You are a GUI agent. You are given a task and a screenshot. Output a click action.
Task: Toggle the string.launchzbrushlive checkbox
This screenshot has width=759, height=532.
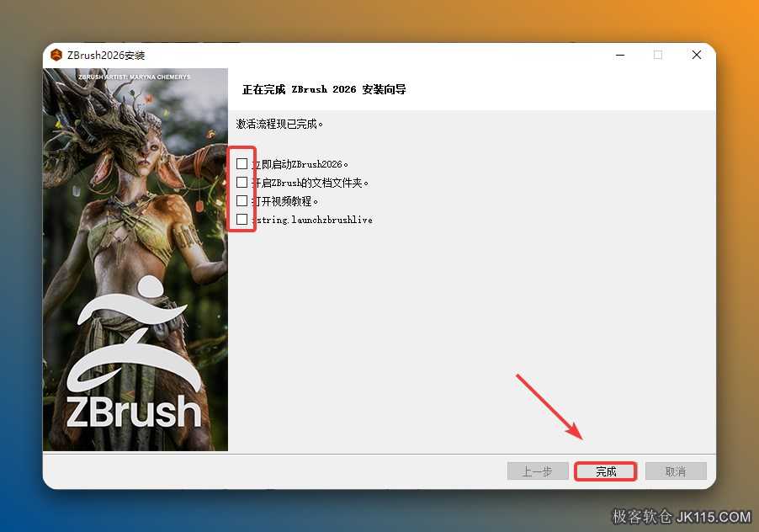tap(242, 220)
